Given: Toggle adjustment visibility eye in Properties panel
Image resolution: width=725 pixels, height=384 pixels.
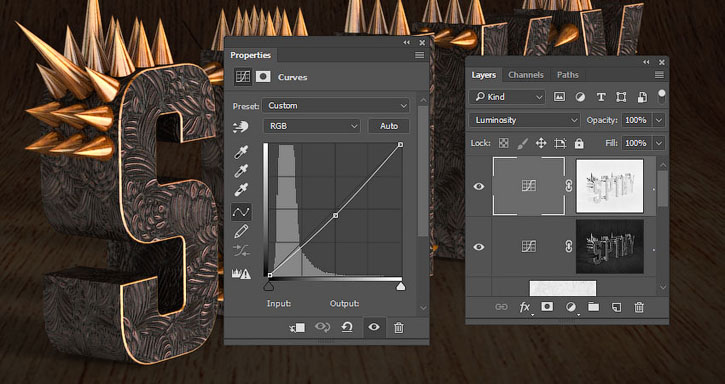Looking at the screenshot, I should [374, 328].
